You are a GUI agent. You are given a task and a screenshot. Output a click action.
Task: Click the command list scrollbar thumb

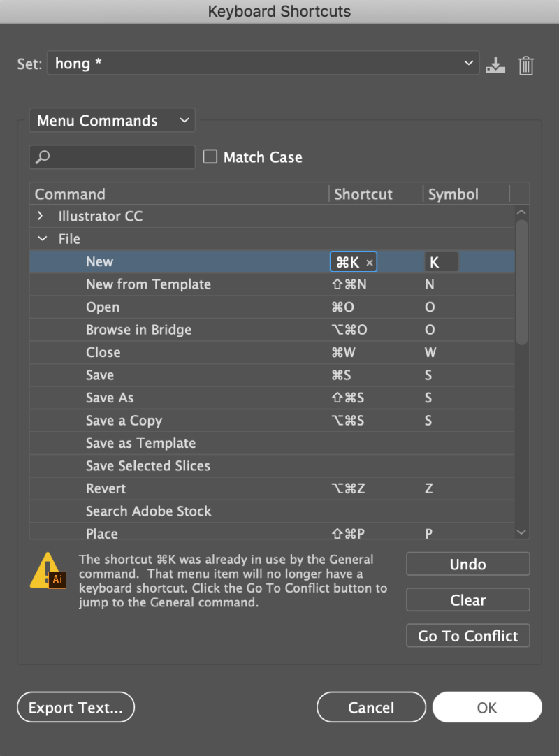tap(521, 281)
